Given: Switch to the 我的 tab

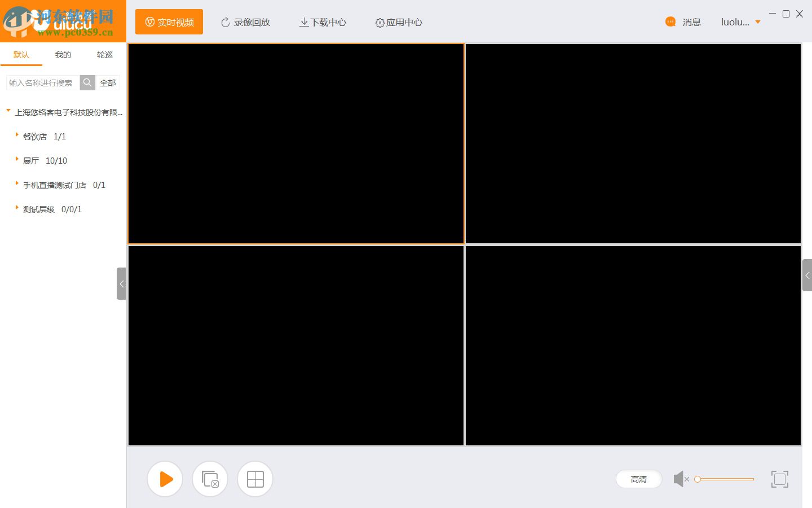Looking at the screenshot, I should [63, 55].
